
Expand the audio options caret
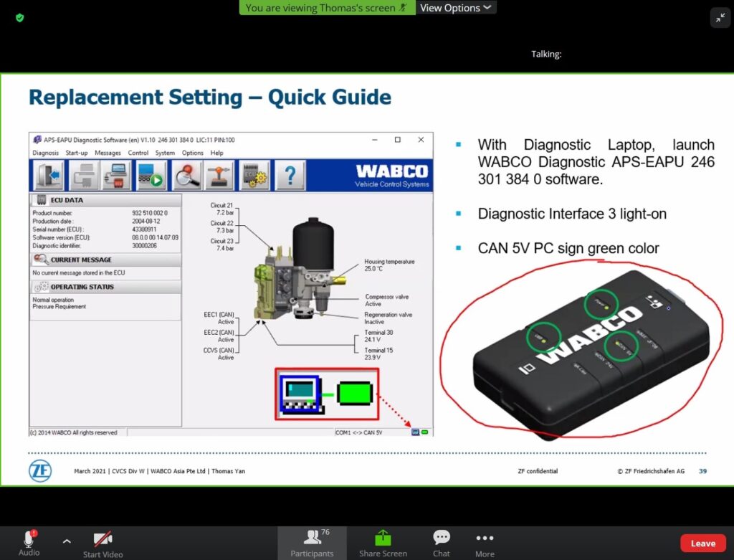pyautogui.click(x=67, y=541)
